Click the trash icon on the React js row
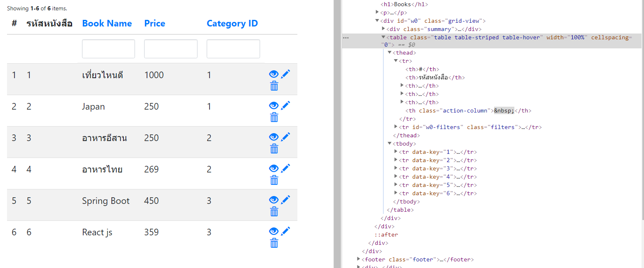The height and width of the screenshot is (268, 644). pos(274,243)
